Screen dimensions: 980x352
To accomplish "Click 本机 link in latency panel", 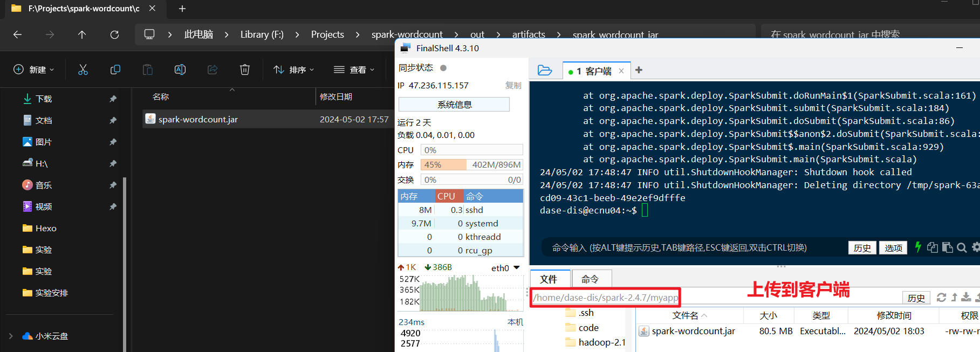I will point(515,322).
